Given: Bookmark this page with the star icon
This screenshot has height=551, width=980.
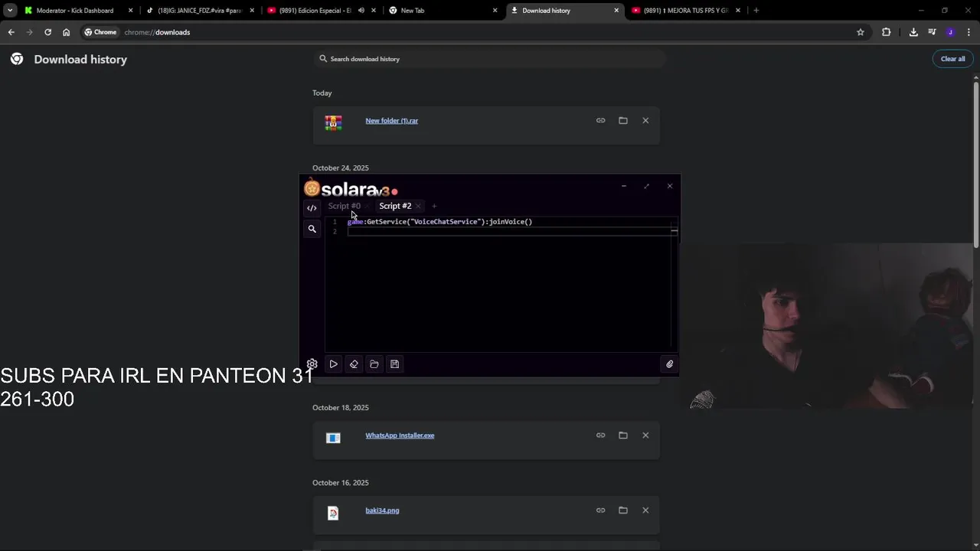Looking at the screenshot, I should click(x=861, y=32).
